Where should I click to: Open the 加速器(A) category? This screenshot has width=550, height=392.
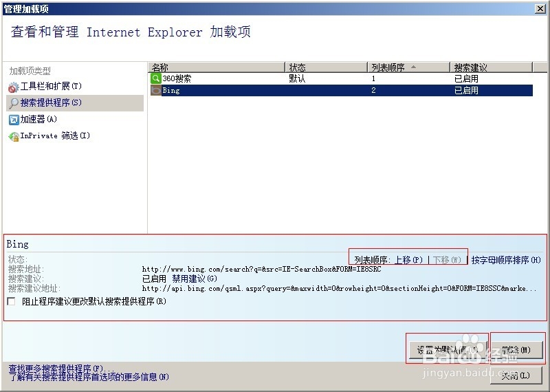tap(38, 120)
